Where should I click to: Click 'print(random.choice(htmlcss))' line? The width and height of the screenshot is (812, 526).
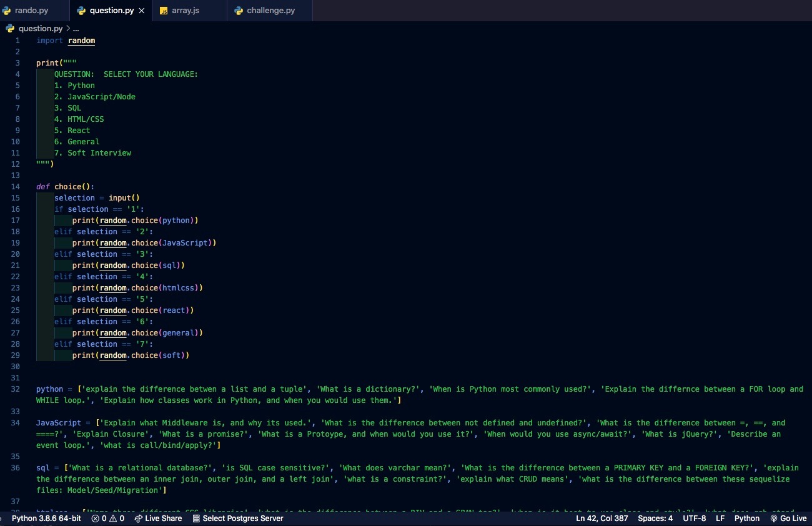coord(137,288)
